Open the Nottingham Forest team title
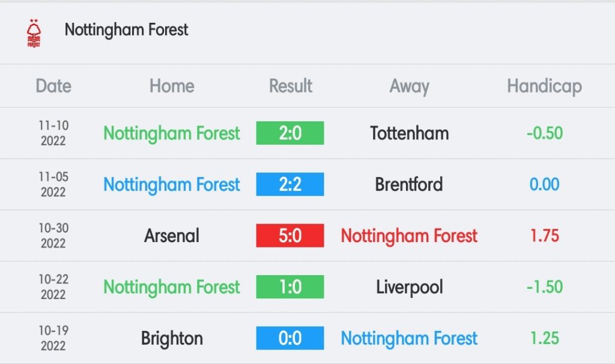Screen dimensions: 615x364 tap(126, 30)
